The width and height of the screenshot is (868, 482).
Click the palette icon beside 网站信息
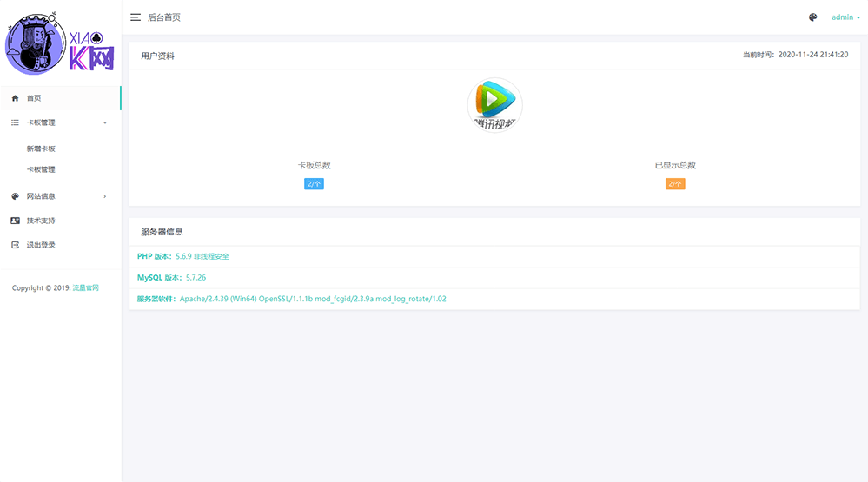click(15, 196)
